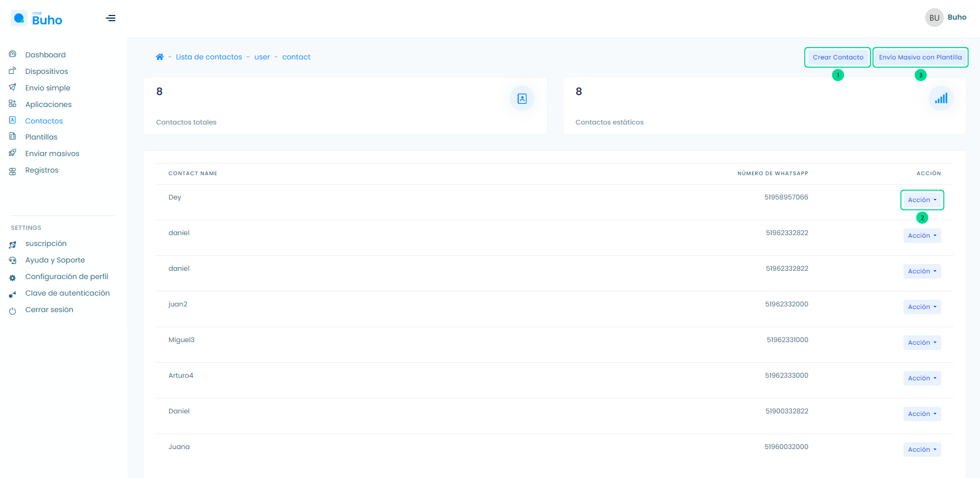Select Registros in the sidebar

coord(42,170)
